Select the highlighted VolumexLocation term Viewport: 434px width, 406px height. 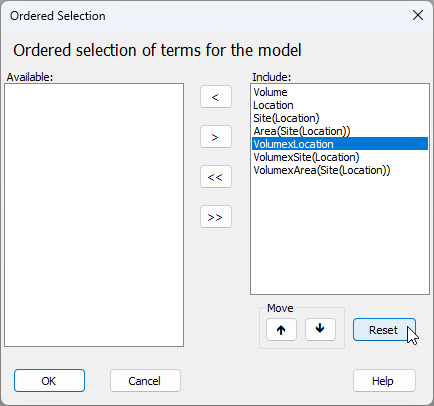coord(340,144)
